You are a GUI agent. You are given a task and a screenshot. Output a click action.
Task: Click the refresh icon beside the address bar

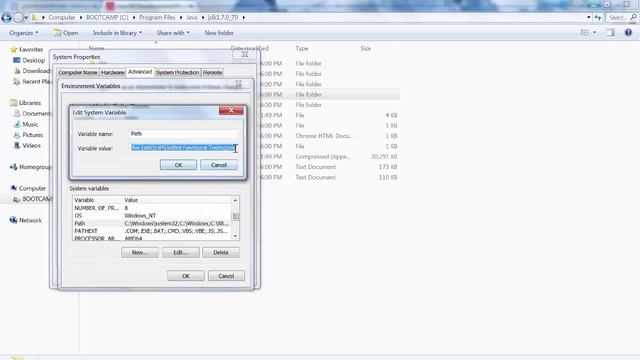(x=598, y=18)
